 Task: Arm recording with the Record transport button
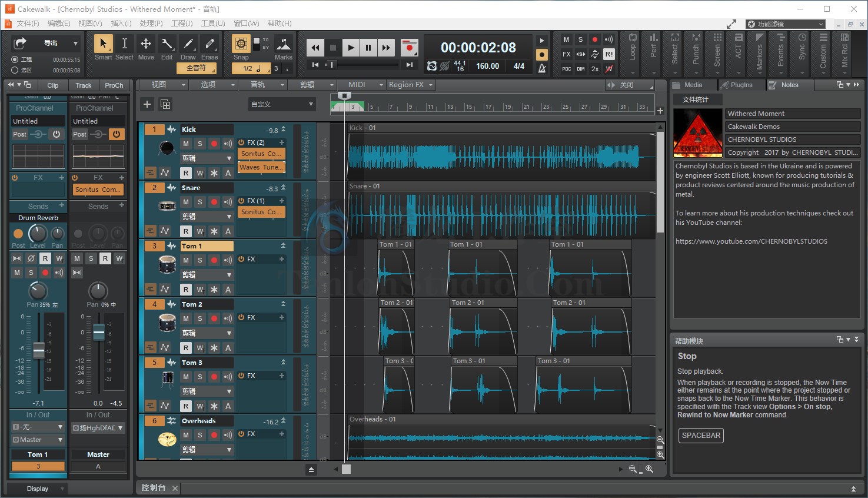(x=409, y=48)
